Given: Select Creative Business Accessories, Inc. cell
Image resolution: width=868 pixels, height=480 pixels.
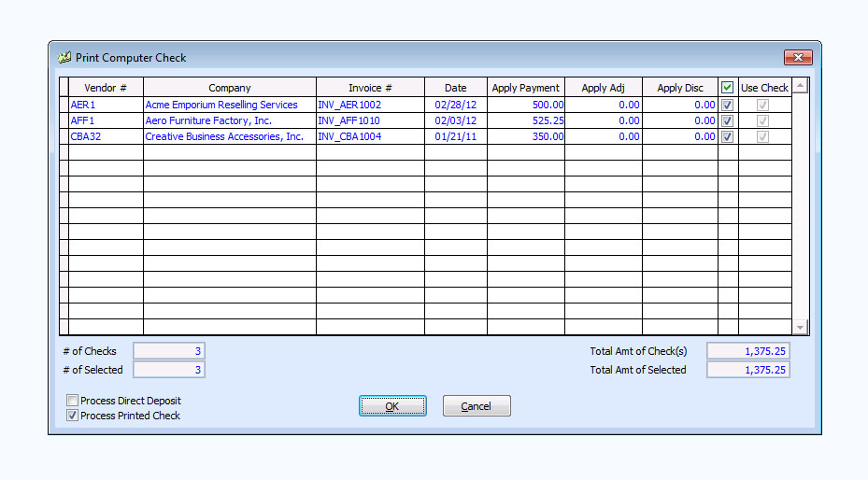Looking at the screenshot, I should (x=229, y=137).
